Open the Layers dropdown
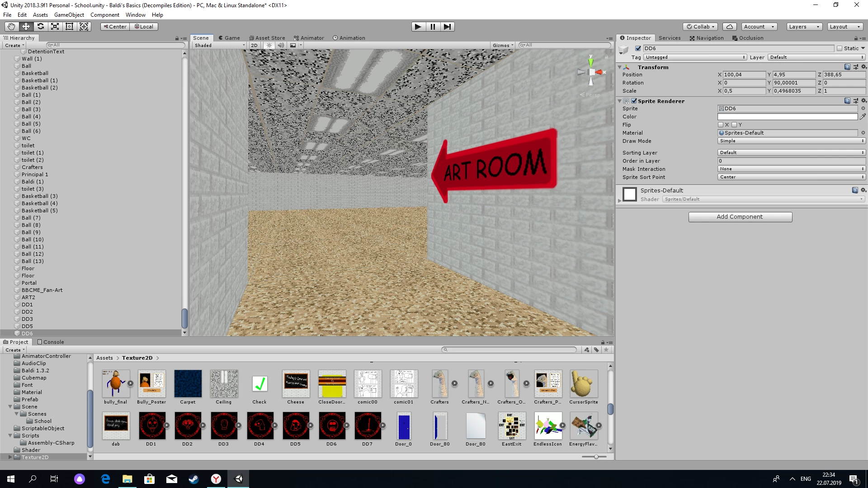Image resolution: width=868 pixels, height=488 pixels. (x=804, y=27)
